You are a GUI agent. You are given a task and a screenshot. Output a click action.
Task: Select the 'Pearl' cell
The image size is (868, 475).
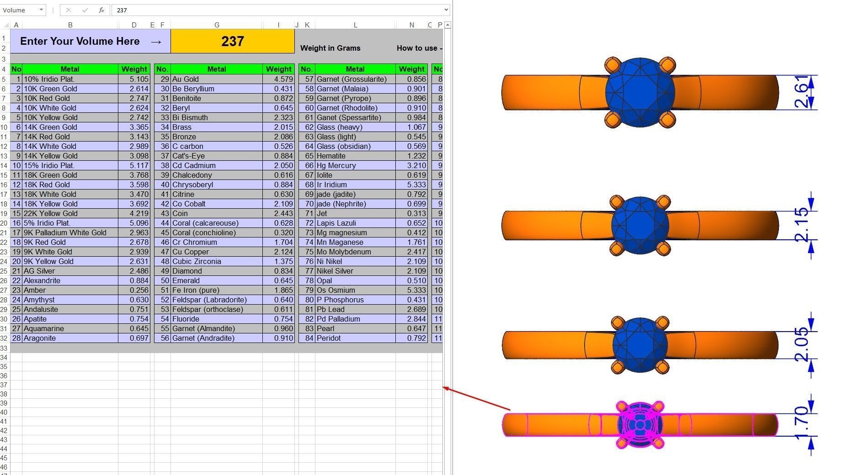pos(355,328)
